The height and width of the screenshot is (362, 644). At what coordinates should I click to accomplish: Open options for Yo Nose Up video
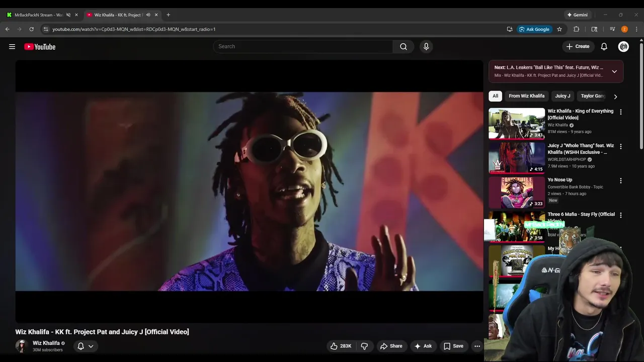(x=620, y=180)
